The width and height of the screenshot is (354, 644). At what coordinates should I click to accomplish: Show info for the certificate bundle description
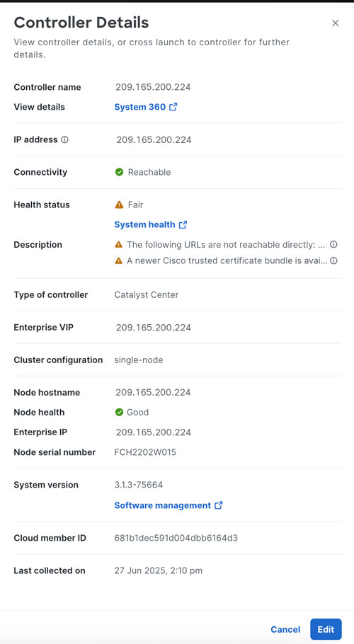click(x=334, y=261)
